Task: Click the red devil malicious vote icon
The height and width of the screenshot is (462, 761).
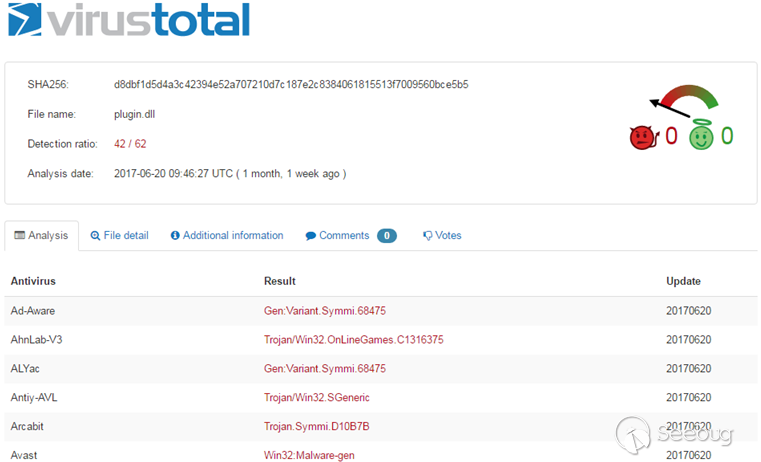Action: 644,137
